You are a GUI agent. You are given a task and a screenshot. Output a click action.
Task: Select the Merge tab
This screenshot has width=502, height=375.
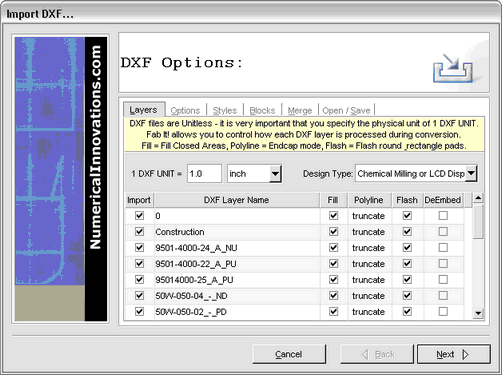300,110
